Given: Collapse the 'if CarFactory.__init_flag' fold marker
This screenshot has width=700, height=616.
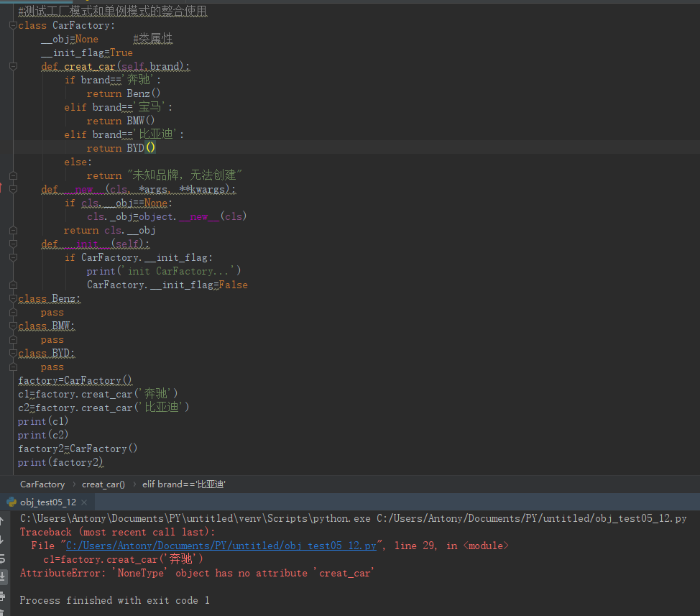Looking at the screenshot, I should click(13, 257).
